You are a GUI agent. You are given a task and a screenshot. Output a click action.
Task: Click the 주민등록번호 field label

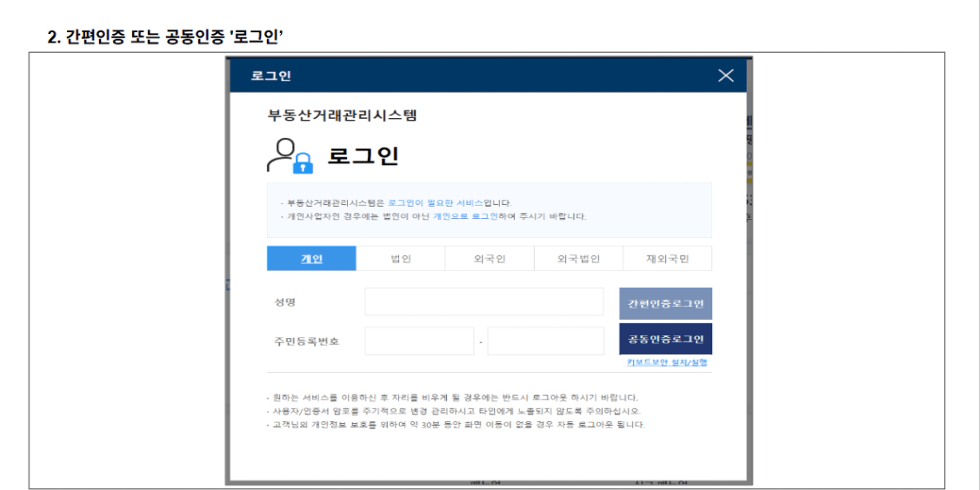[303, 341]
